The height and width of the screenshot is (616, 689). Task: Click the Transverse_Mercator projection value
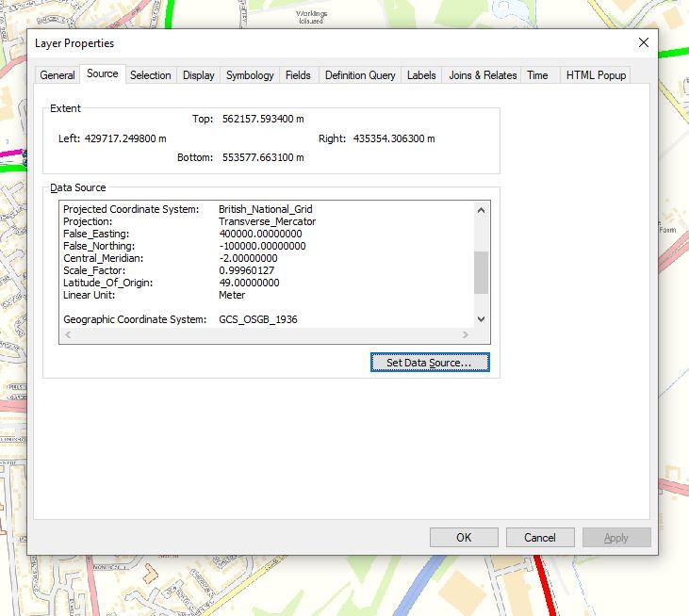pyautogui.click(x=267, y=221)
